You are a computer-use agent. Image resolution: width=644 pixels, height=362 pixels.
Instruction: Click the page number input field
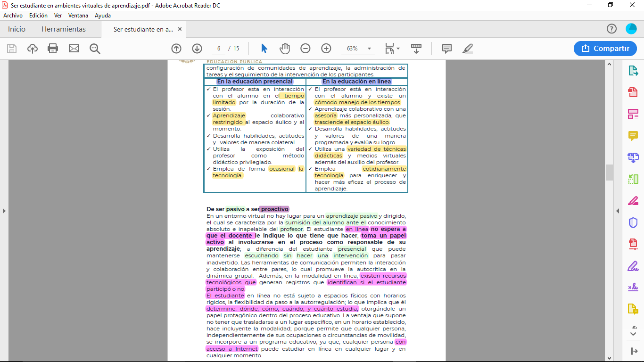coord(219,49)
